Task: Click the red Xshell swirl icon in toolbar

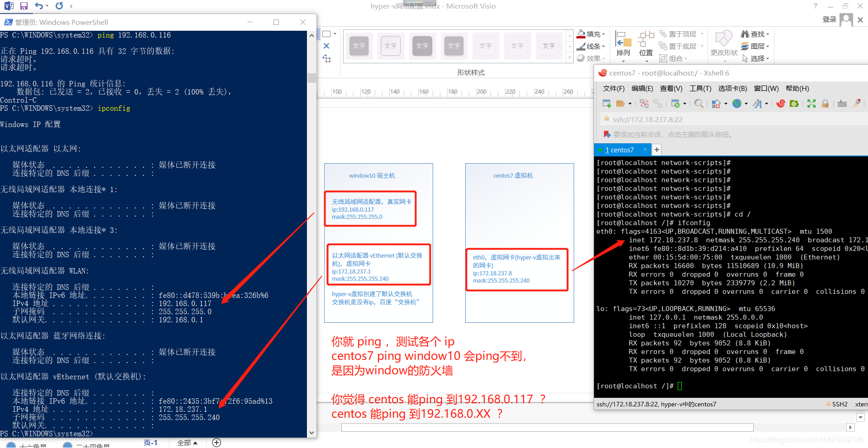Action: click(x=780, y=104)
